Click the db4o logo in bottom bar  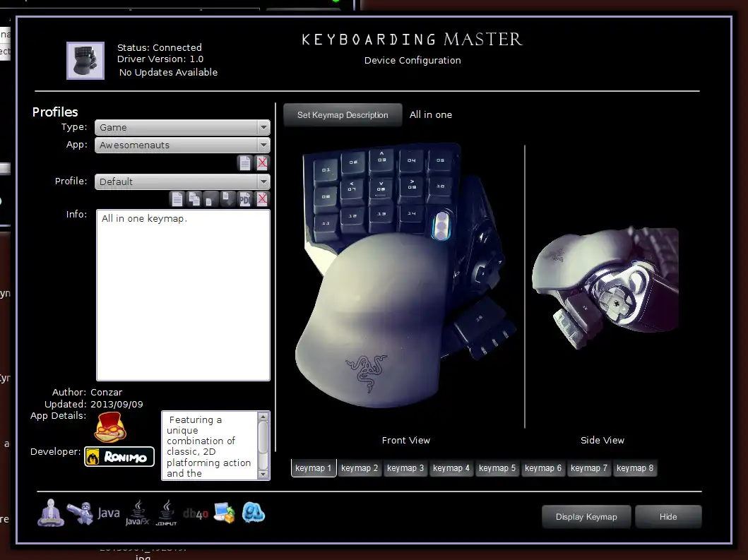pos(196,514)
